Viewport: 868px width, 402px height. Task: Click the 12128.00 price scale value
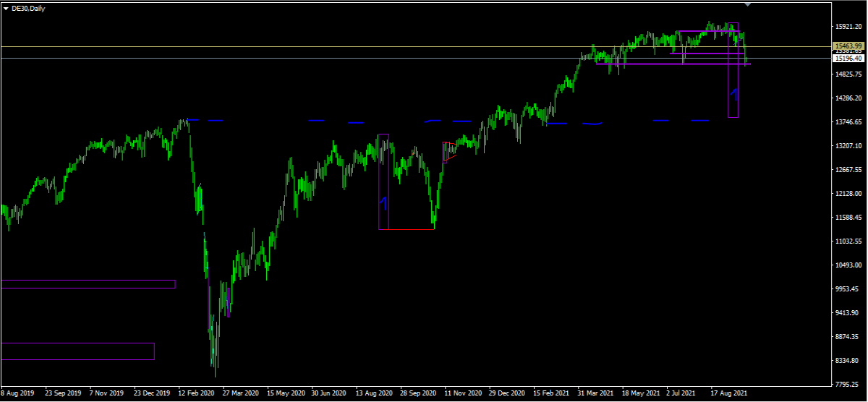coord(848,194)
